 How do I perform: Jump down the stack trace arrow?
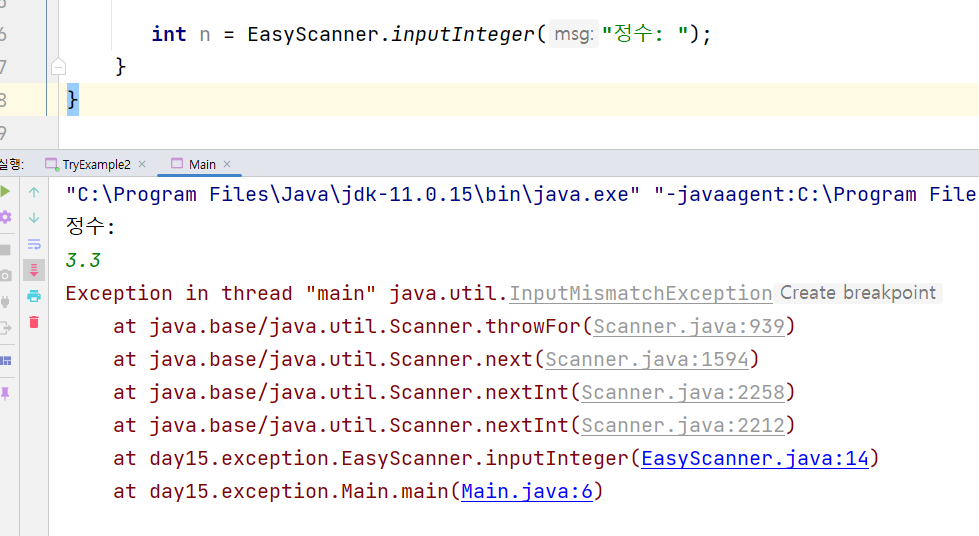point(34,218)
